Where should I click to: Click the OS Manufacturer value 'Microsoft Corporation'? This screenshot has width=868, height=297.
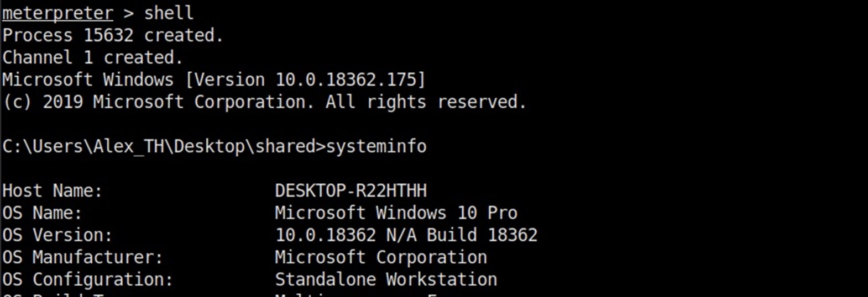tap(381, 257)
